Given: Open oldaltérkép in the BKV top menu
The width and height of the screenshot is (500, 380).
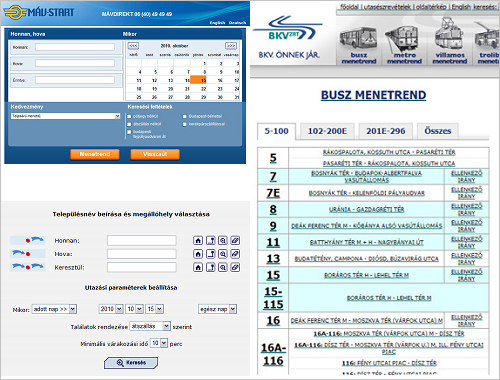Looking at the screenshot, I should pos(431,7).
